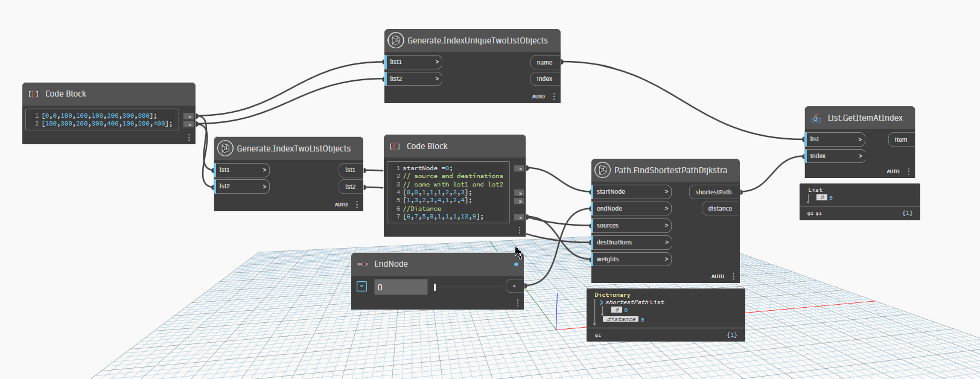Open options menu on Path.FindShortestPathDijkstra node
Screen dimensions: 980x379
733,276
